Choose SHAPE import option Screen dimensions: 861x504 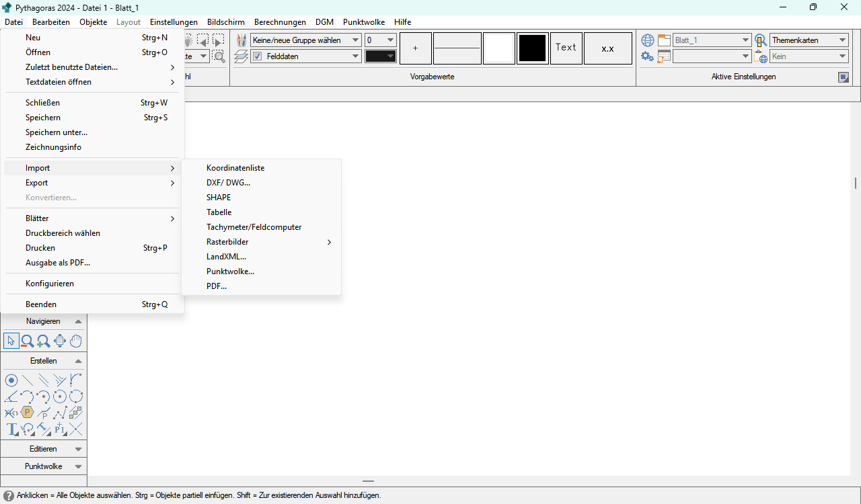point(261,198)
